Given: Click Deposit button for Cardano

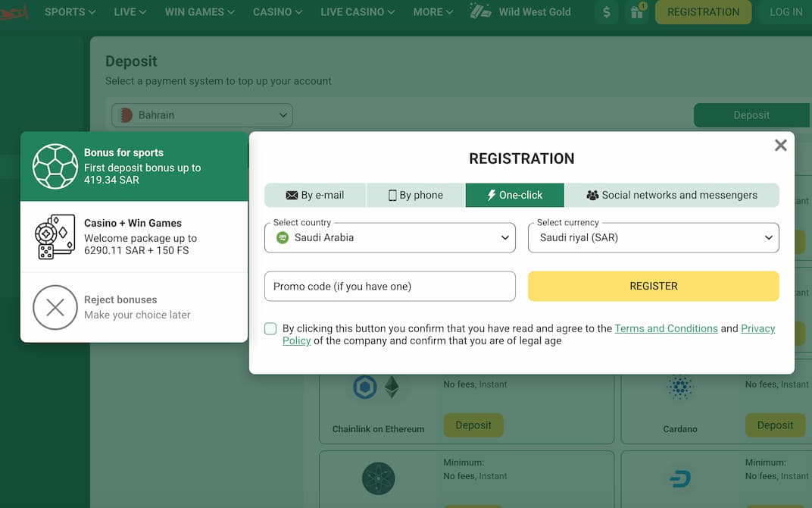Looking at the screenshot, I should [775, 425].
